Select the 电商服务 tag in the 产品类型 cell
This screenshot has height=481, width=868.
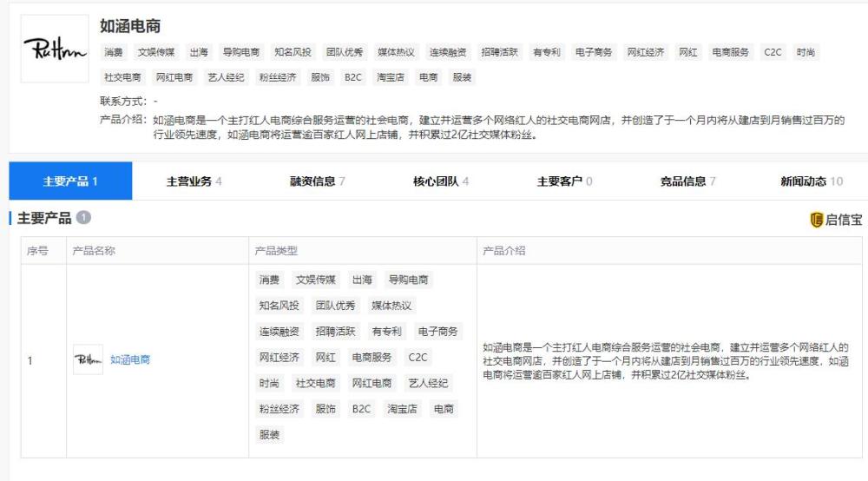pos(372,357)
